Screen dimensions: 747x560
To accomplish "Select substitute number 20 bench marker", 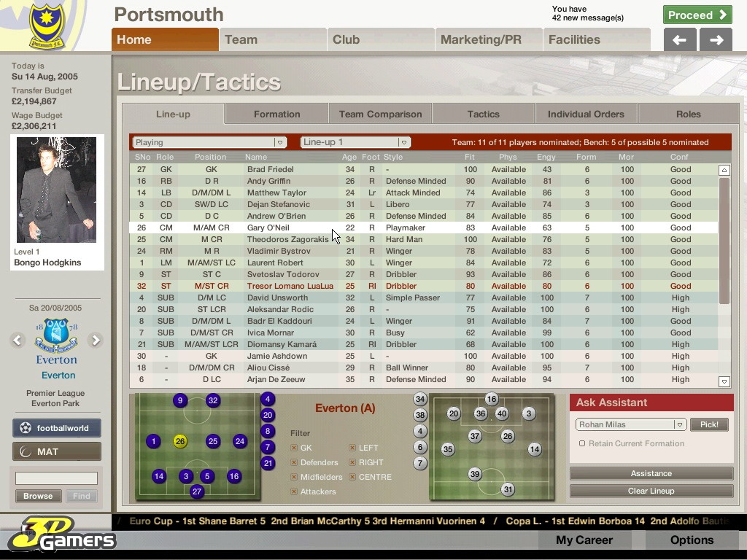I will tap(268, 415).
